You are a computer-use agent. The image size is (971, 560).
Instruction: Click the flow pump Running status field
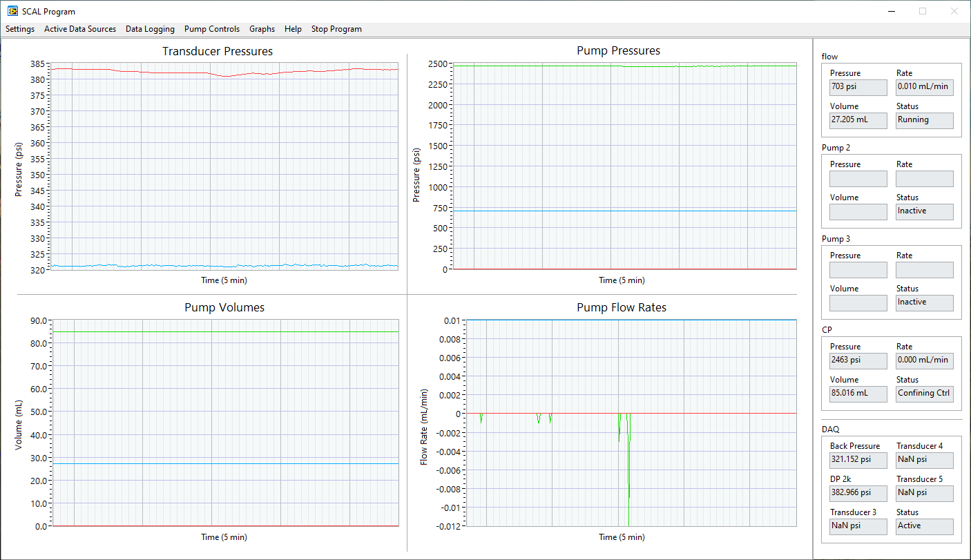[924, 120]
